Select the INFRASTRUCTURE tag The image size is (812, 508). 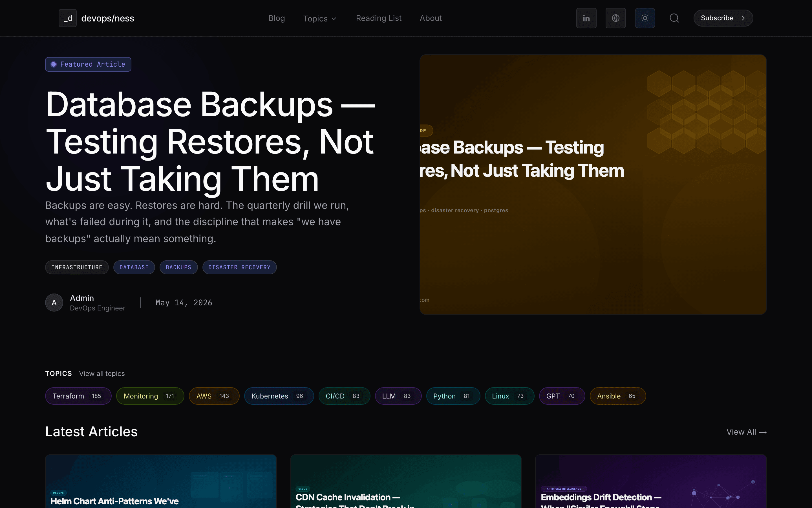coord(77,267)
